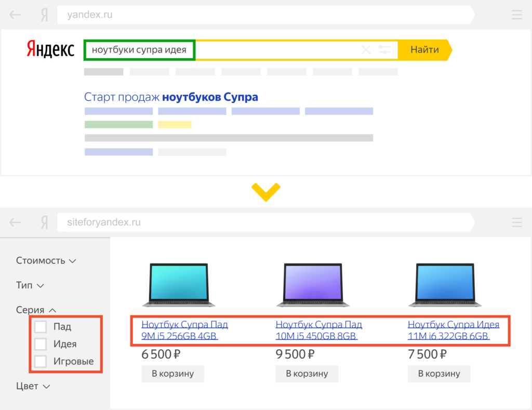
Task: Open the hamburger menu in the yandex.ru browser
Action: [x=516, y=15]
